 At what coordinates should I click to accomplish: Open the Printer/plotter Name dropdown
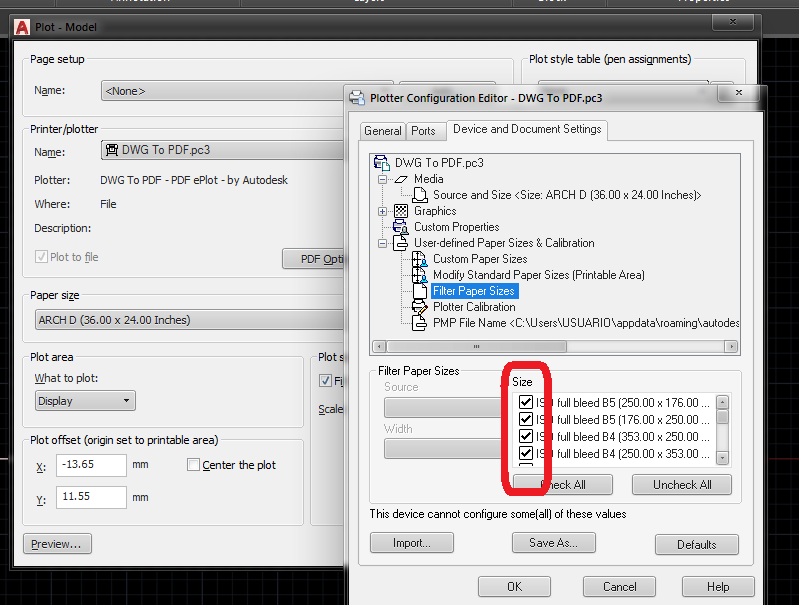[x=223, y=150]
